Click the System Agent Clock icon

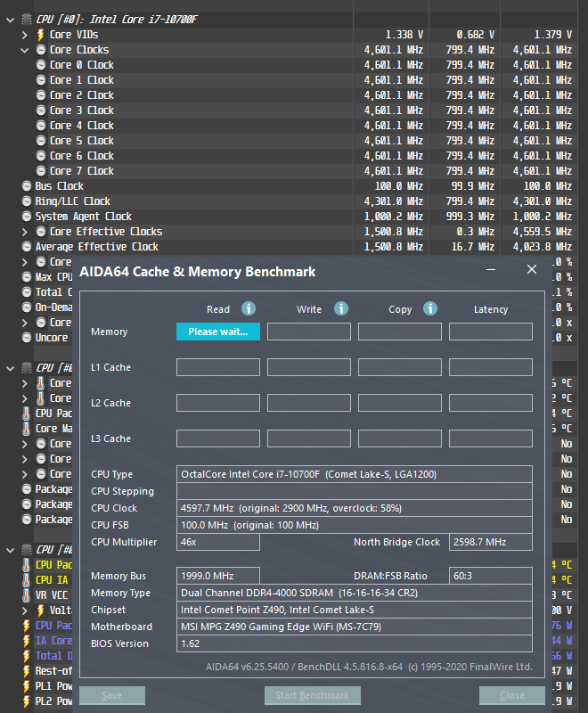pos(27,217)
